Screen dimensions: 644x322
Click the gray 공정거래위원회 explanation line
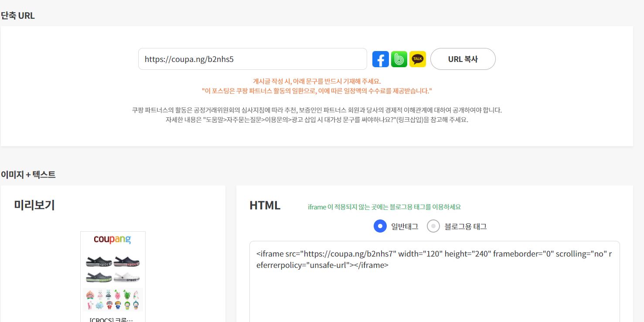(317, 110)
